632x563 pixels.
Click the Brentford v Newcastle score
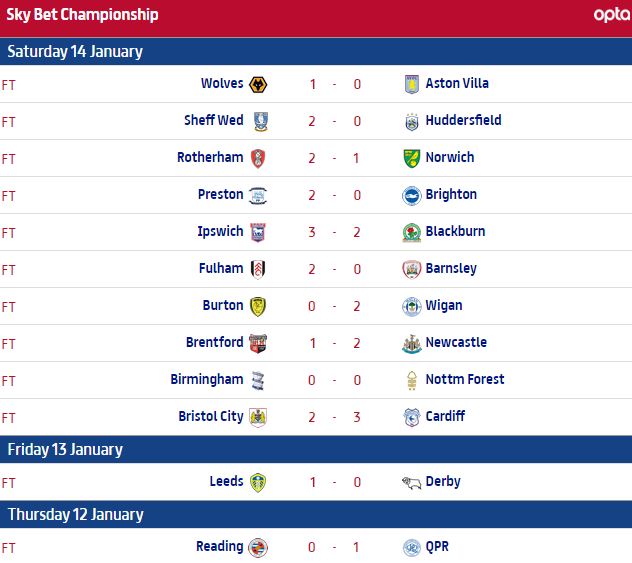click(334, 343)
